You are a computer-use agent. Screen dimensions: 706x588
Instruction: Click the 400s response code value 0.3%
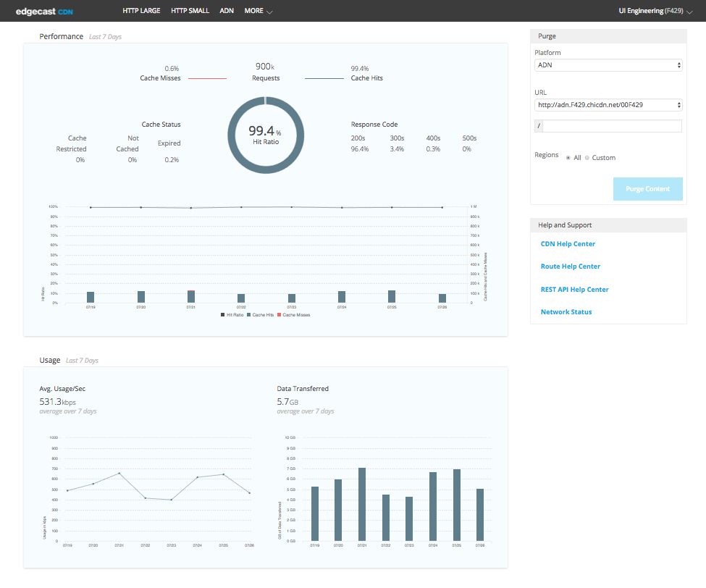coord(433,149)
